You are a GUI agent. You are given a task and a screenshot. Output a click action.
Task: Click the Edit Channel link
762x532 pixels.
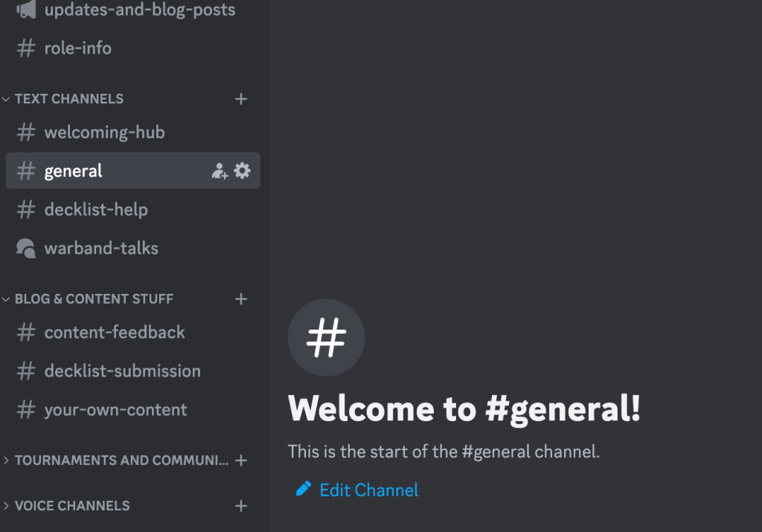[x=368, y=490]
